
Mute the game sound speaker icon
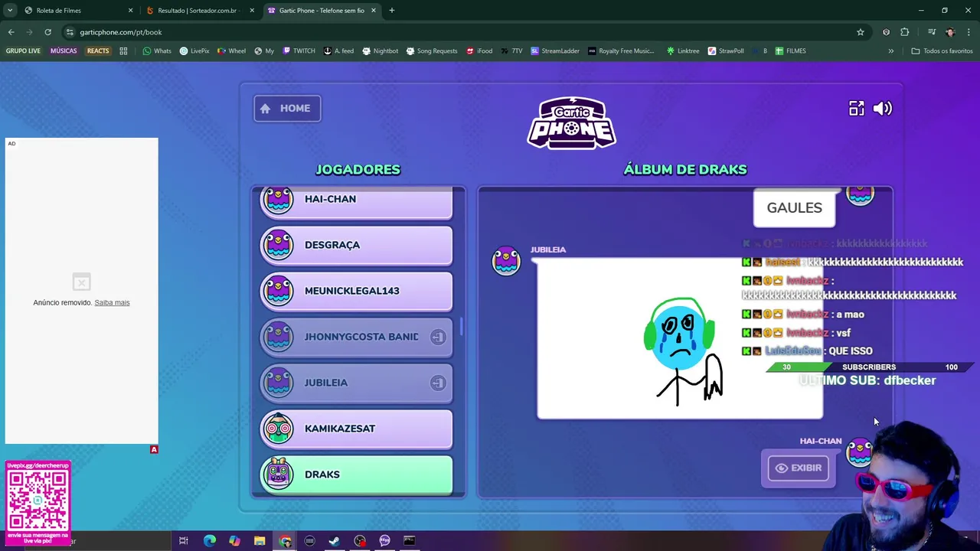click(x=882, y=109)
